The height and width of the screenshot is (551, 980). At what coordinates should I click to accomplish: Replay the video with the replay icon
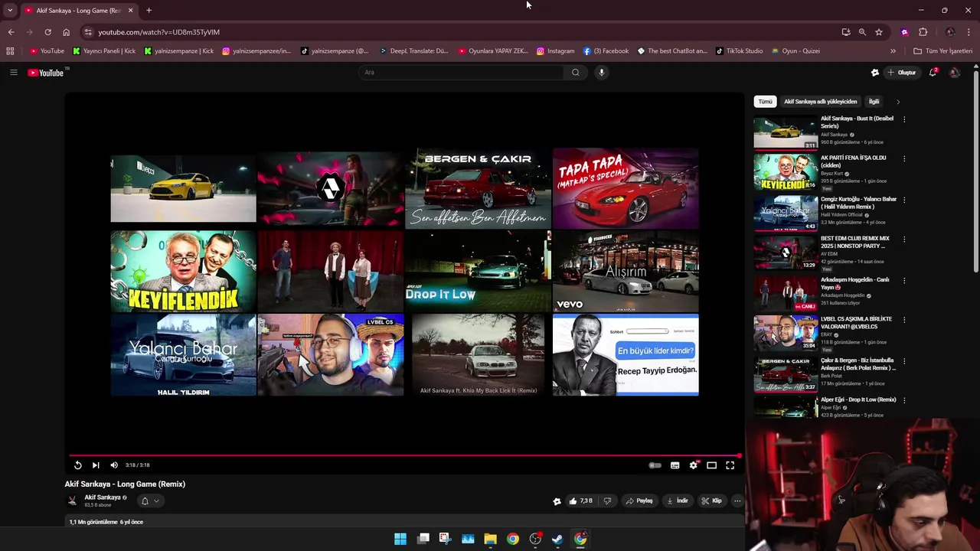click(x=77, y=465)
